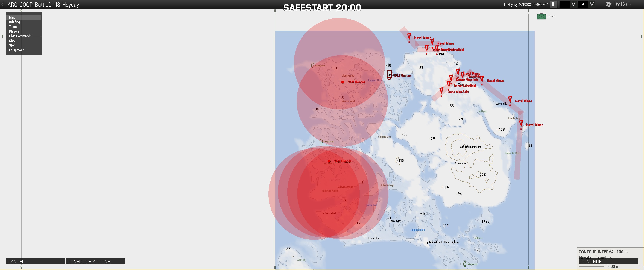Click the Naval Mines marker near Esmeralda
Screen dimensions: 644x270
[x=510, y=100]
